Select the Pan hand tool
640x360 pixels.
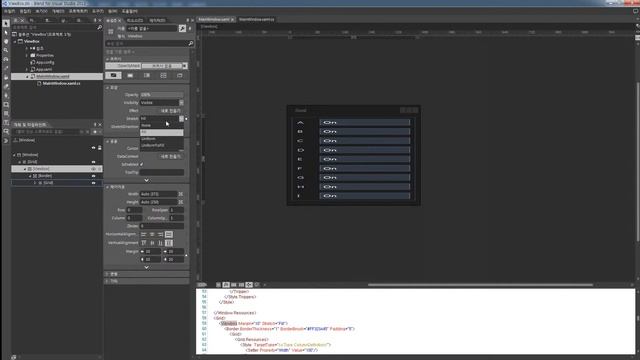[6, 41]
